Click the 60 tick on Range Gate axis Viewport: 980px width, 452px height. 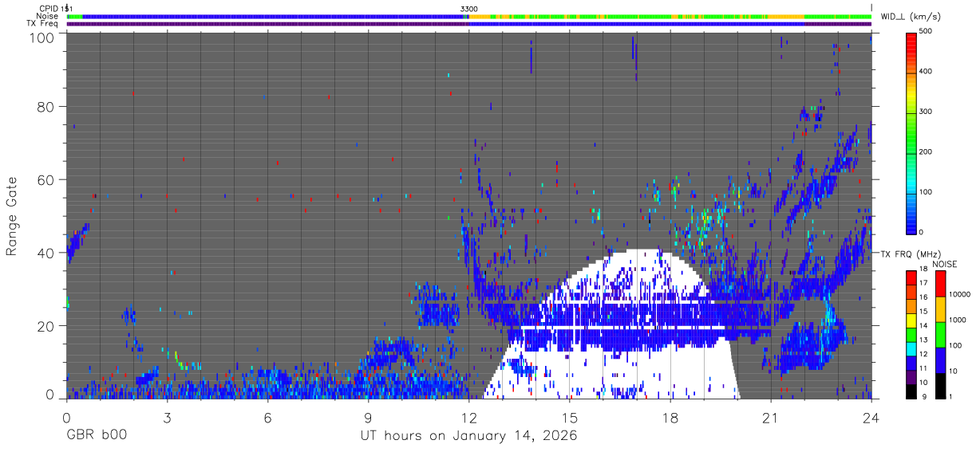[46, 179]
